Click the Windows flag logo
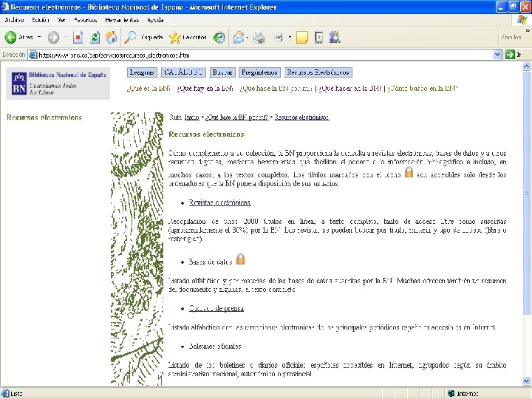The height and width of the screenshot is (399, 532). click(x=522, y=20)
